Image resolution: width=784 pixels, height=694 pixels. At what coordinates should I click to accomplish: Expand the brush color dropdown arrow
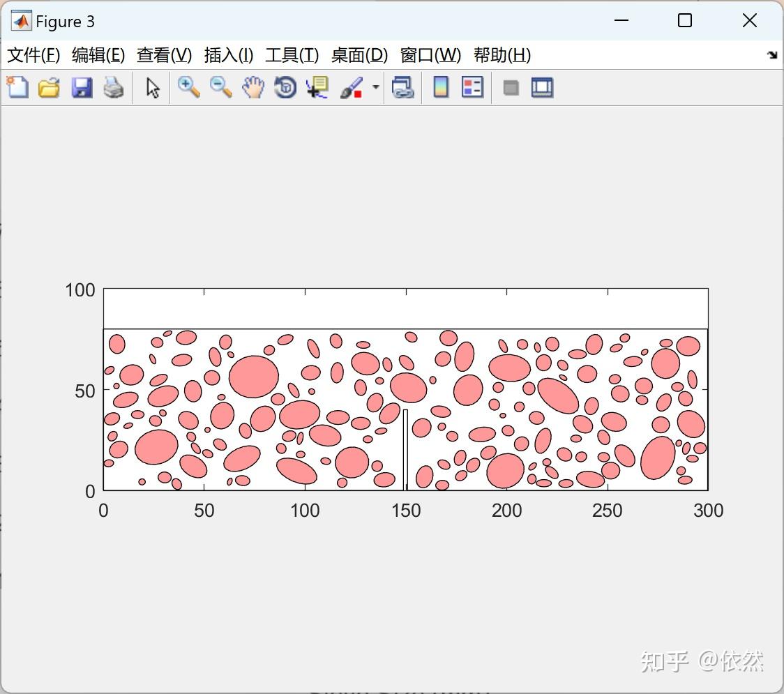[376, 87]
